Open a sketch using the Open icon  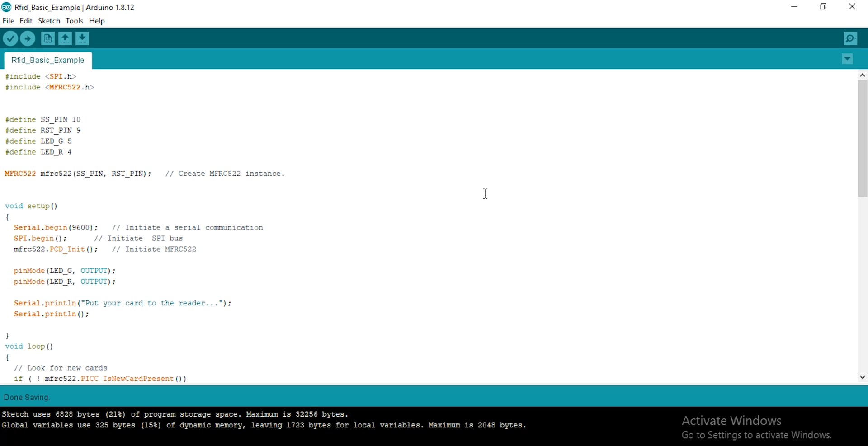tap(65, 39)
